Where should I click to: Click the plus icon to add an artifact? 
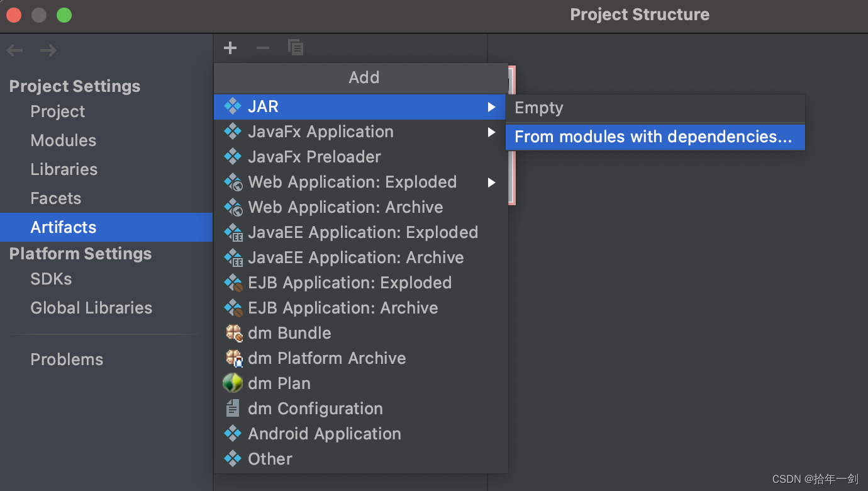point(230,47)
